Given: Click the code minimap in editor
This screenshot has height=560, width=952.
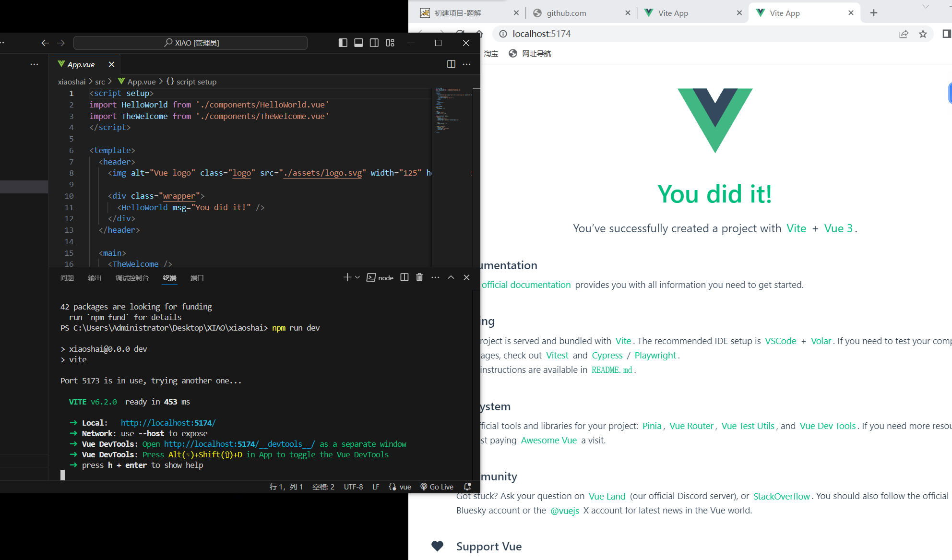Looking at the screenshot, I should point(452,110).
